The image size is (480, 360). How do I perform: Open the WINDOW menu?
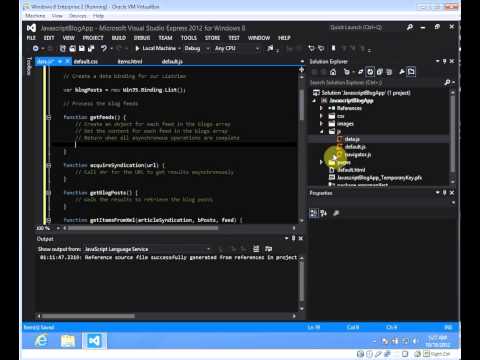[259, 38]
